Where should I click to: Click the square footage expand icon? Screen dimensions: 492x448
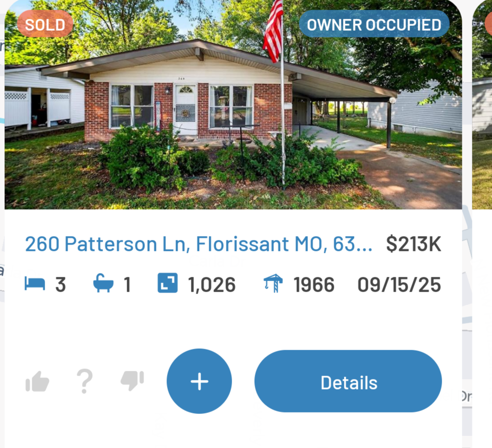(x=167, y=283)
